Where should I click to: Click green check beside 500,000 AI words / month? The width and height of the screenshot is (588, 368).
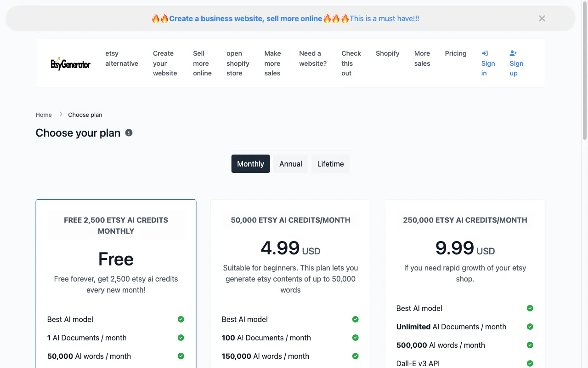point(530,345)
